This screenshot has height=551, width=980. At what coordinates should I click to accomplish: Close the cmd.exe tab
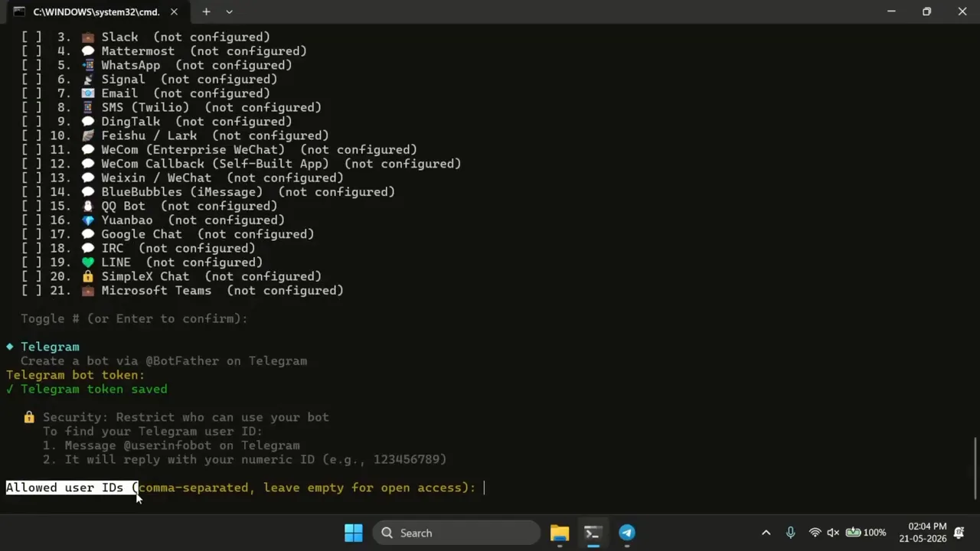(174, 11)
